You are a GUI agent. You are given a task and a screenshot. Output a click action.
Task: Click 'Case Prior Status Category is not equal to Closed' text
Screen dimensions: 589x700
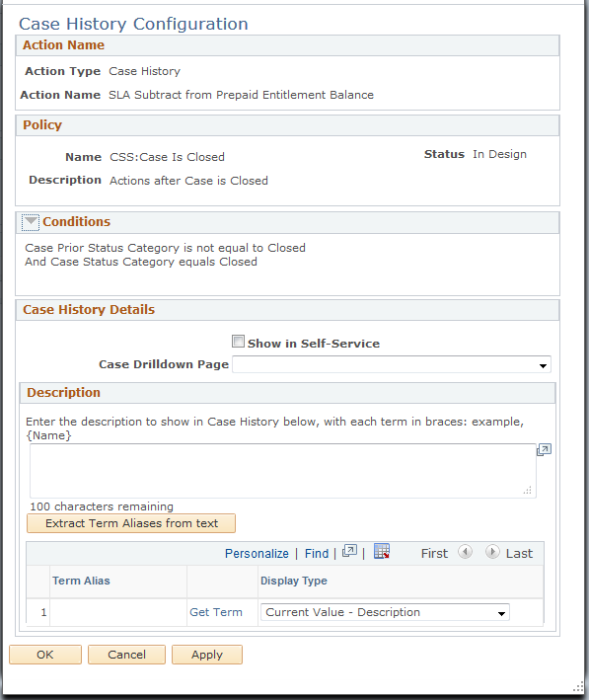click(x=165, y=248)
